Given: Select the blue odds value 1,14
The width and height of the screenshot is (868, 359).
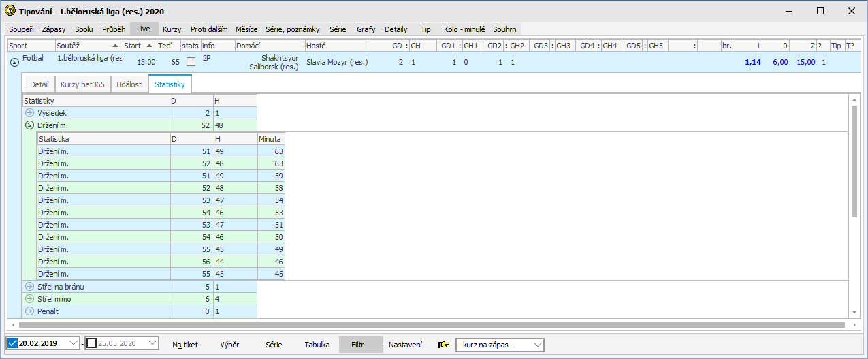Looking at the screenshot, I should coord(752,62).
